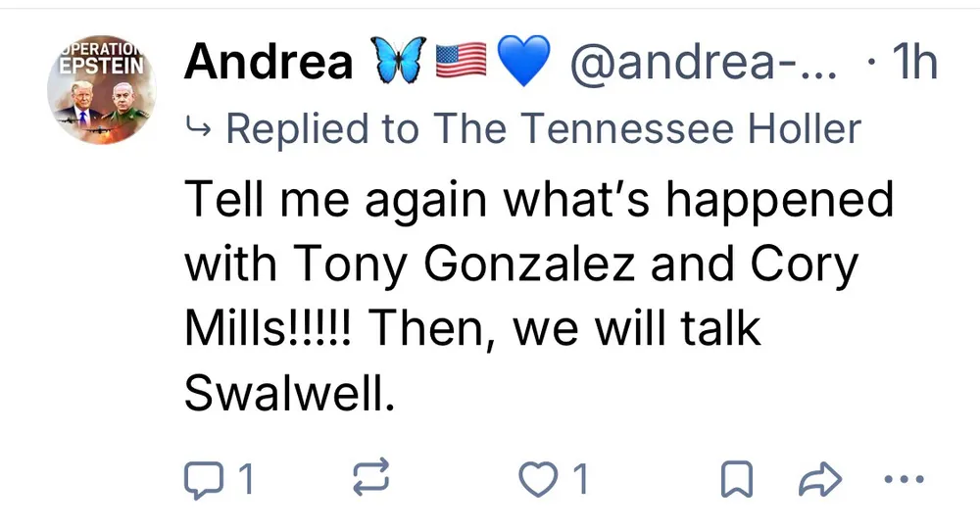Image resolution: width=980 pixels, height=529 pixels.
Task: Click the small reply arrow before Replied
Action: point(199,128)
